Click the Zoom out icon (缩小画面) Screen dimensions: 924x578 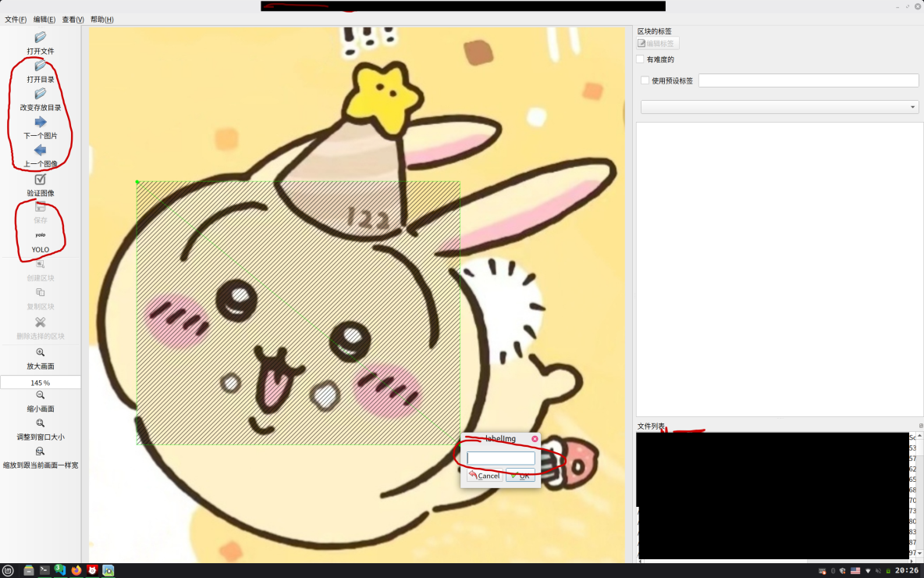tap(40, 400)
